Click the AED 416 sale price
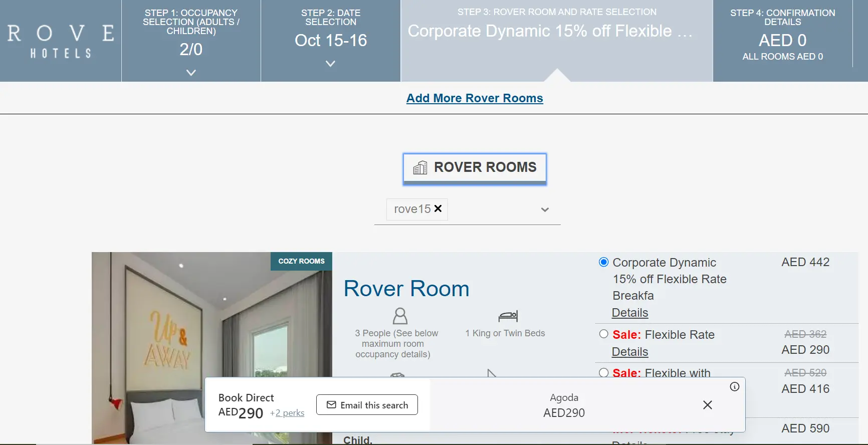 (x=805, y=389)
